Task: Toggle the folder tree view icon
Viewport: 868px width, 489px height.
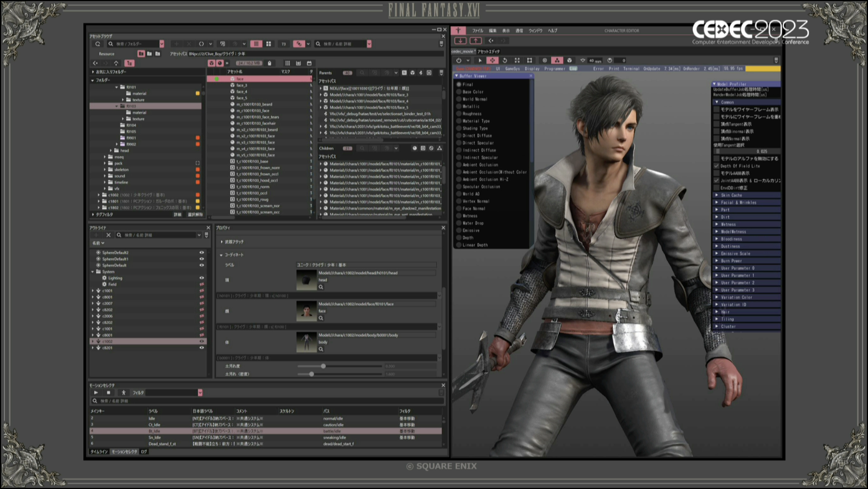Action: 129,63
